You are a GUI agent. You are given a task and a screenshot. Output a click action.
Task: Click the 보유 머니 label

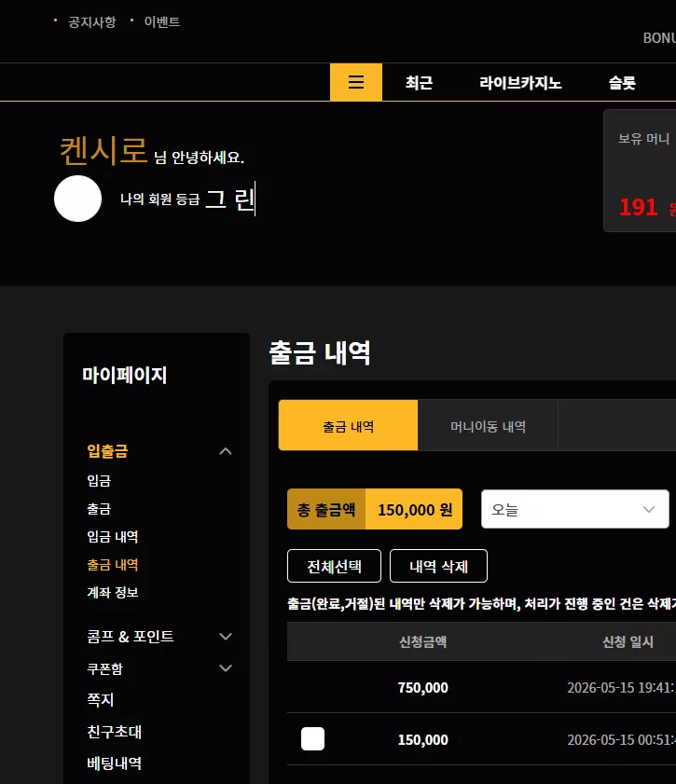pyautogui.click(x=644, y=139)
